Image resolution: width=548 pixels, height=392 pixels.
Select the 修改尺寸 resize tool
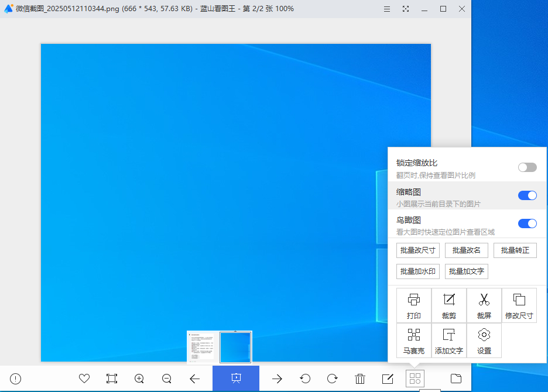519,306
